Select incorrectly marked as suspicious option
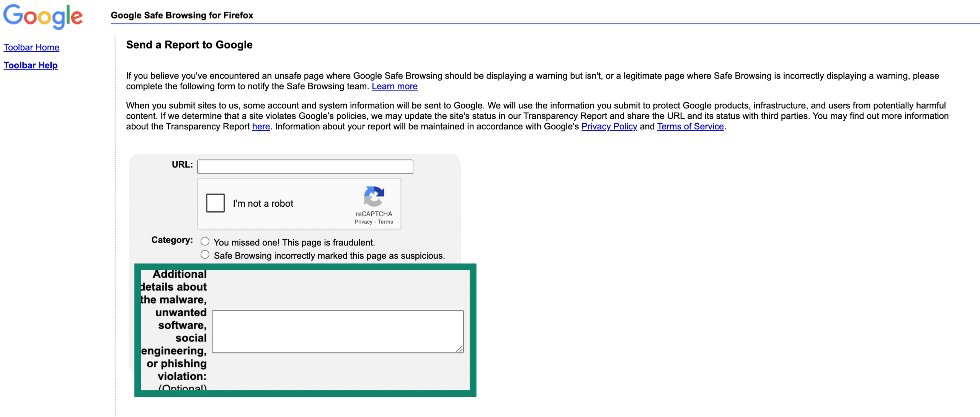980x417 pixels. click(205, 254)
